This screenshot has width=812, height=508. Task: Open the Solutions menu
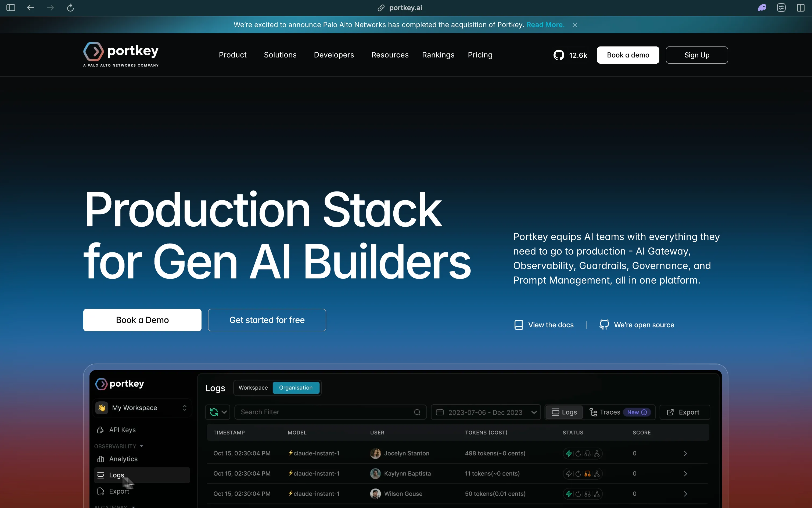click(x=280, y=55)
